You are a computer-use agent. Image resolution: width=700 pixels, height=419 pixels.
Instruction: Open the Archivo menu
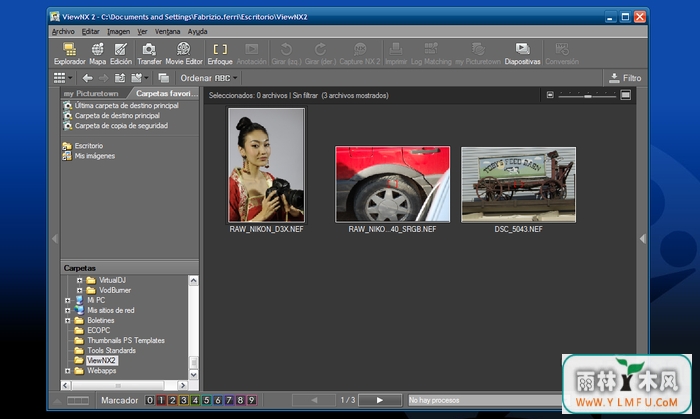click(x=63, y=32)
